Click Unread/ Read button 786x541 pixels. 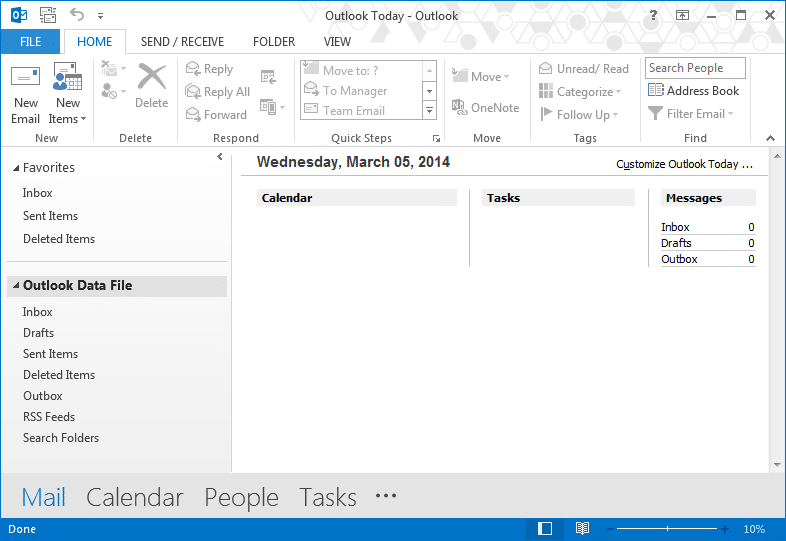583,69
